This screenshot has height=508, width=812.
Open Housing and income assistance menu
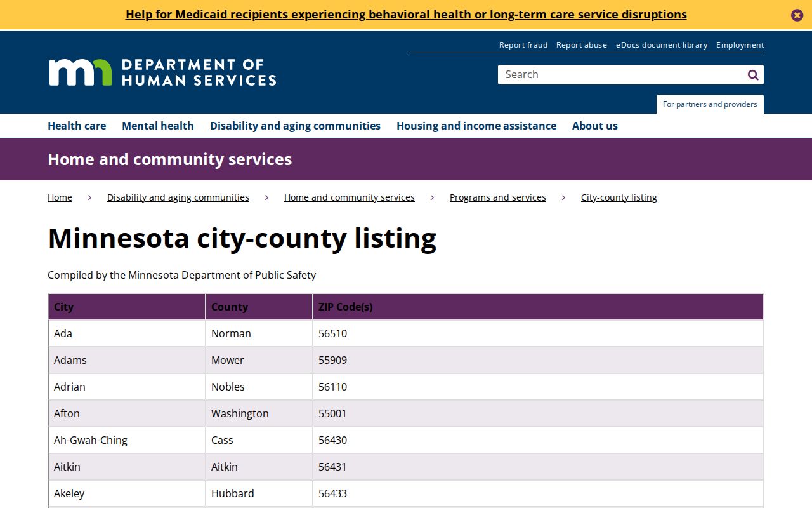[476, 126]
